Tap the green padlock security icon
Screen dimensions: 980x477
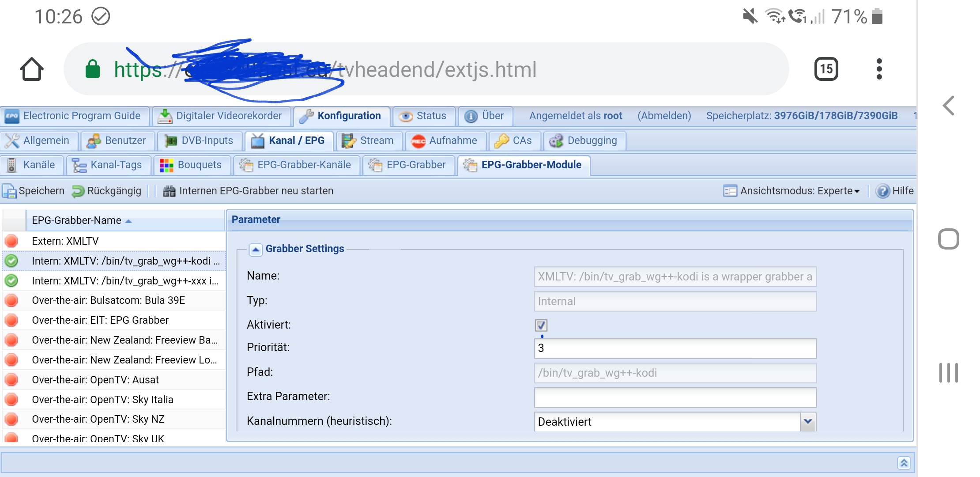coord(93,69)
